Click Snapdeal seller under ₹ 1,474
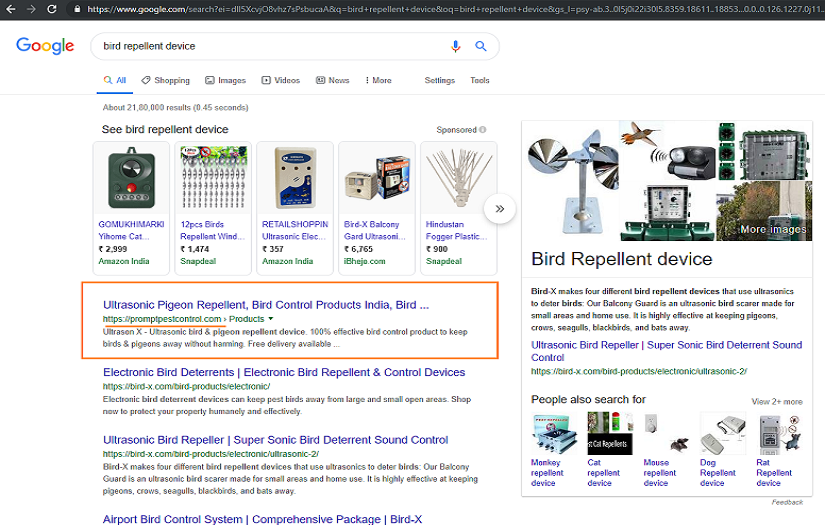Viewport: 825px width, 525px height. point(198,261)
